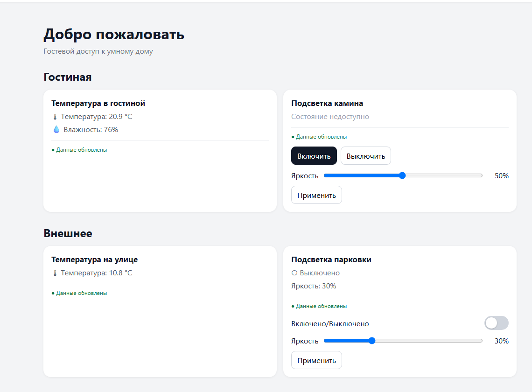The image size is (532, 392).
Task: Click the Добро пожаловать heading
Action: [x=114, y=34]
